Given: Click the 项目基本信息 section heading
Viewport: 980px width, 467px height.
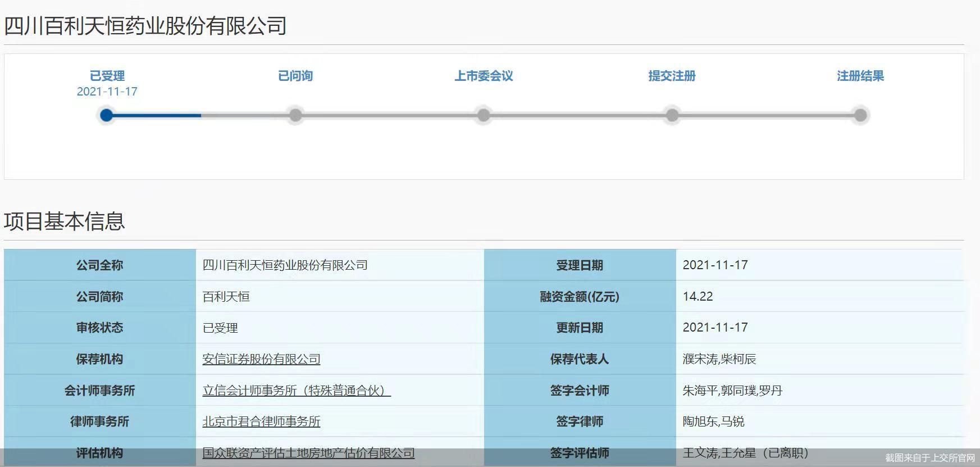Looking at the screenshot, I should coord(64,221).
